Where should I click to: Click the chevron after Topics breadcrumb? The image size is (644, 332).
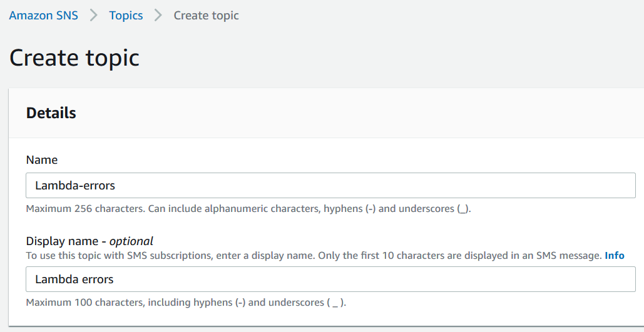tap(158, 16)
